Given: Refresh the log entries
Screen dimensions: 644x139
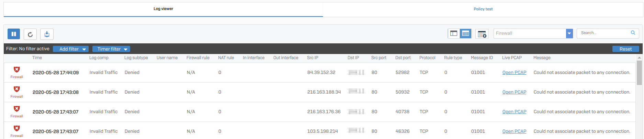Looking at the screenshot, I should tap(30, 34).
